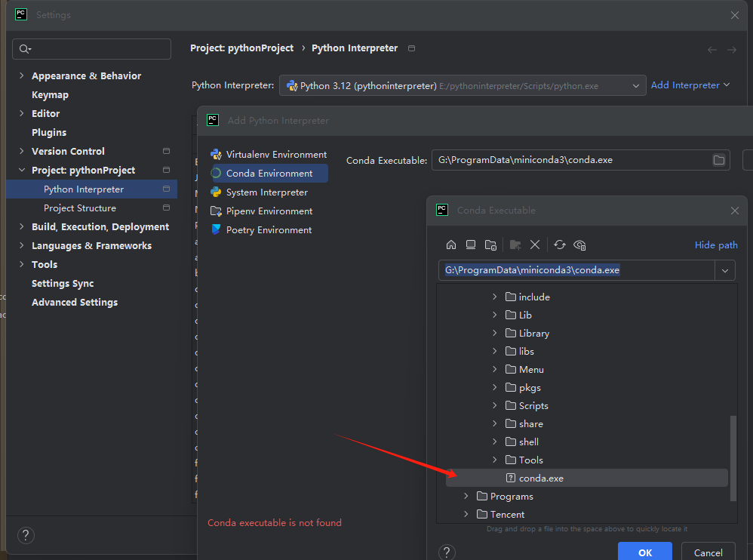This screenshot has width=753, height=560.
Task: Click Hide path link
Action: click(x=715, y=245)
